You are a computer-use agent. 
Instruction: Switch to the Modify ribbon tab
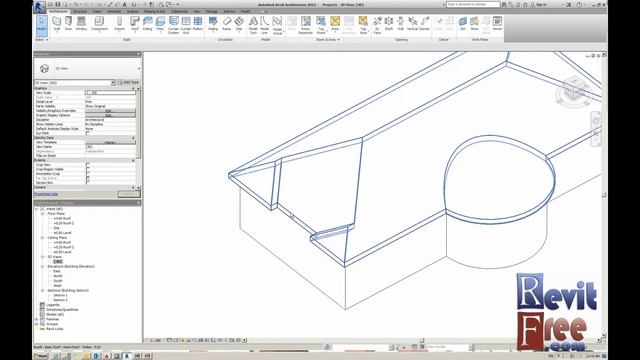pyautogui.click(x=245, y=11)
